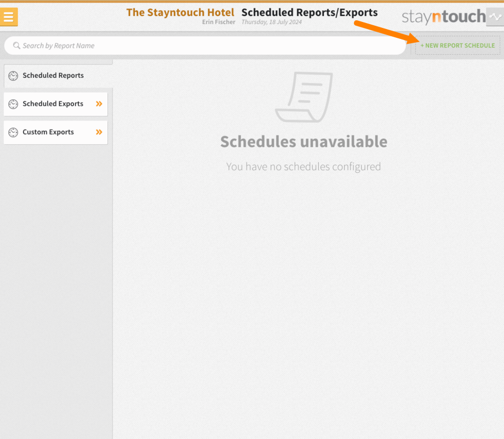Click the magnifier search icon

click(16, 45)
